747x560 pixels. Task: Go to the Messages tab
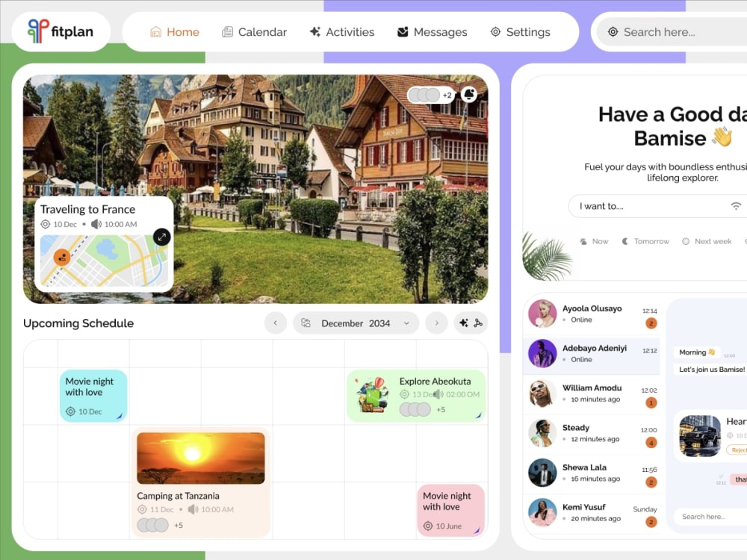pos(432,32)
